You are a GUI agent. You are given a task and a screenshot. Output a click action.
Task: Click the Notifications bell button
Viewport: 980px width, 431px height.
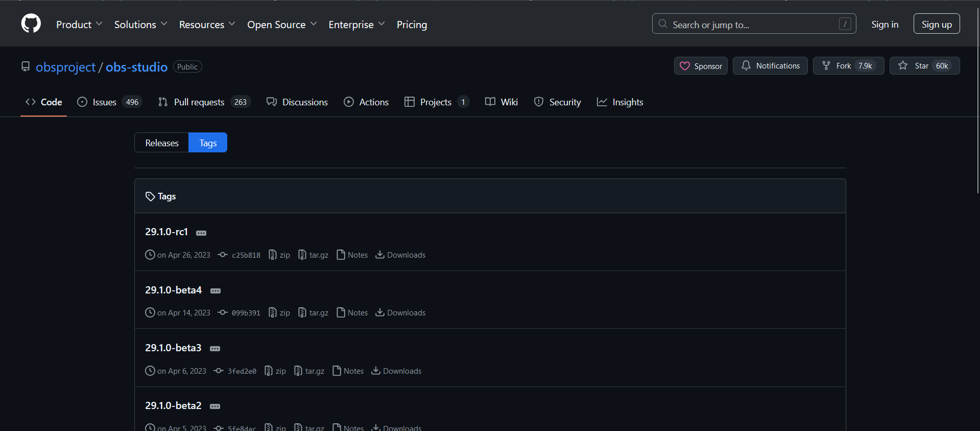pyautogui.click(x=770, y=66)
